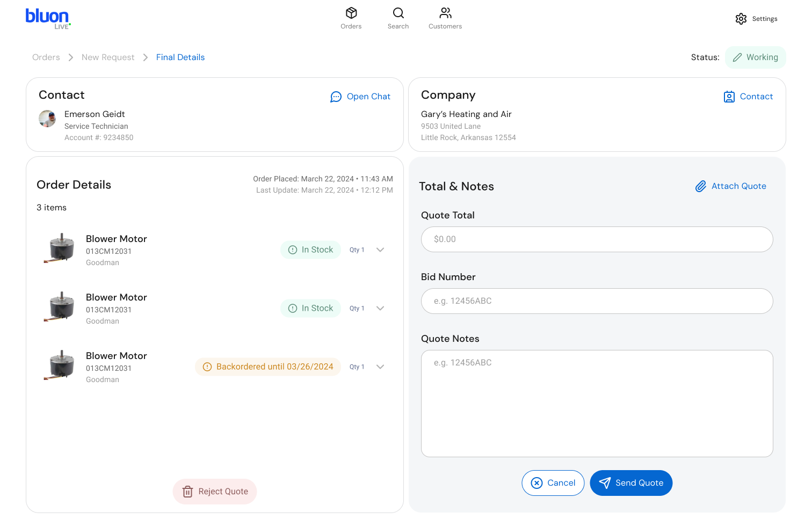Click Last Update timestamp text
This screenshot has width=812, height=527.
point(324,190)
